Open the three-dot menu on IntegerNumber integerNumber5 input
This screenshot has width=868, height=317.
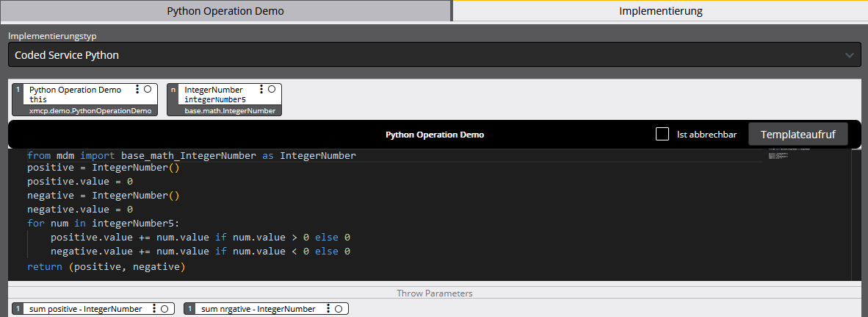coord(261,89)
